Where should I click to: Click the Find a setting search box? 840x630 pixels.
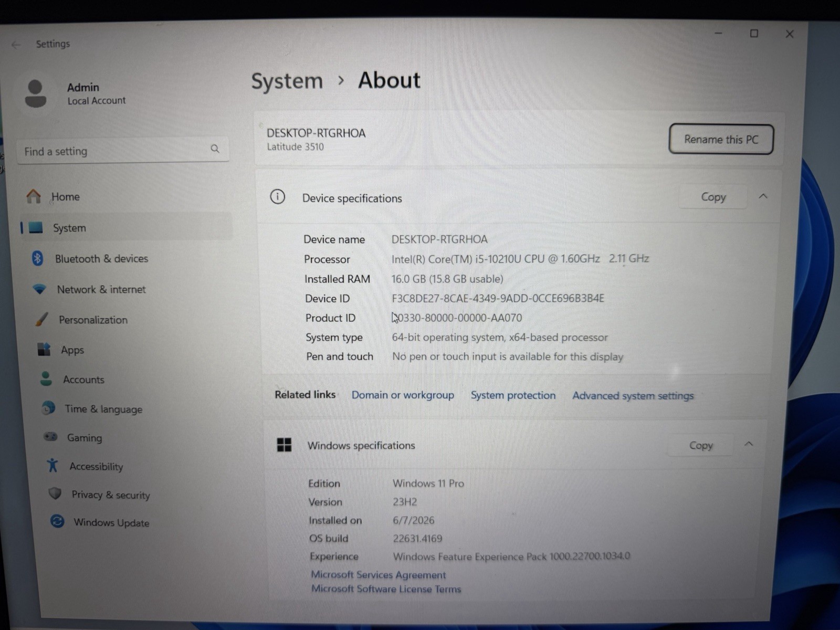coord(123,151)
